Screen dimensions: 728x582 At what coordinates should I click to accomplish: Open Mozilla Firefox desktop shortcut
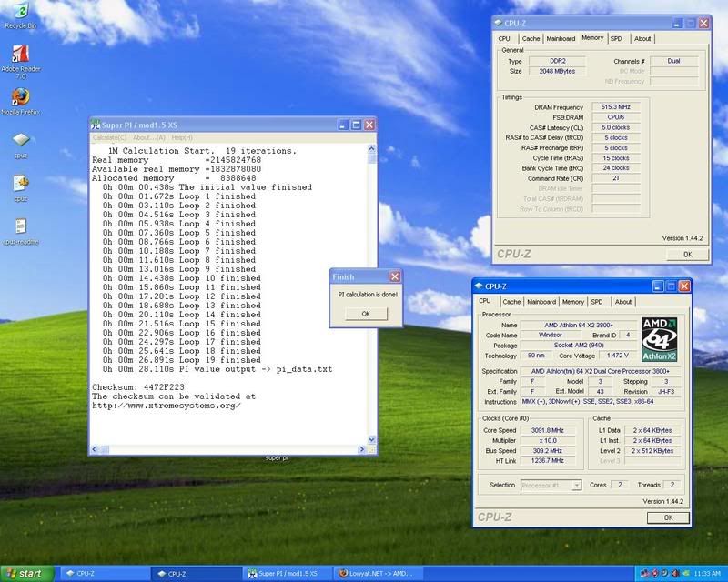pos(19,96)
